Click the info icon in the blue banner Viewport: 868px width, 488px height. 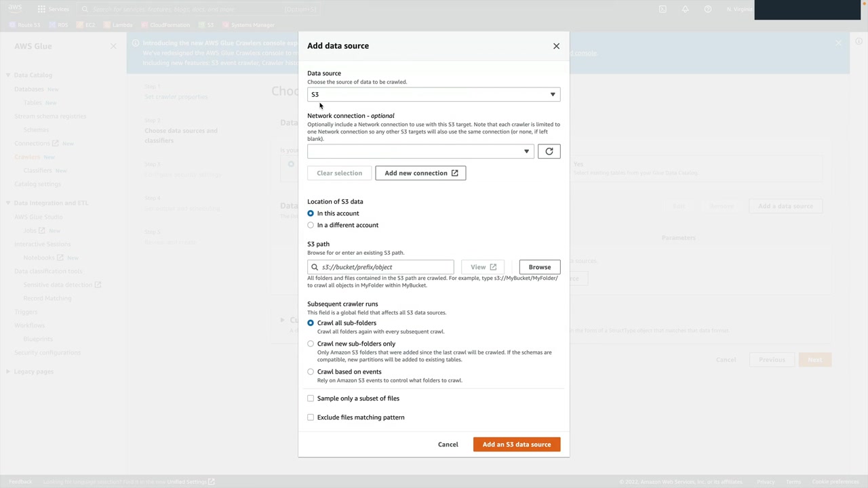tap(136, 43)
